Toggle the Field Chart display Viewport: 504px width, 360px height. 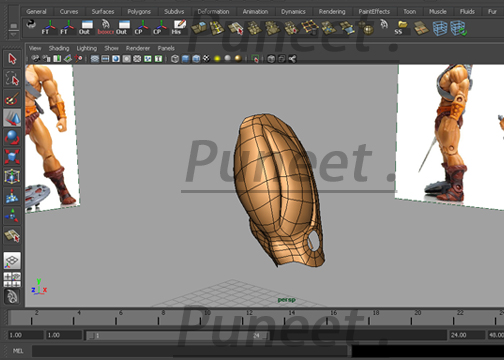click(137, 59)
